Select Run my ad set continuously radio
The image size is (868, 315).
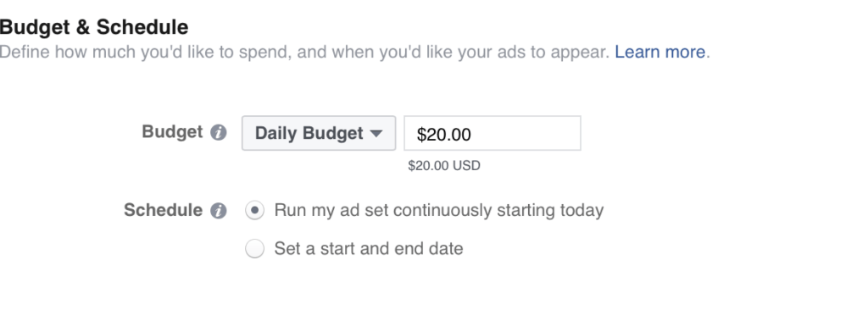click(x=254, y=211)
